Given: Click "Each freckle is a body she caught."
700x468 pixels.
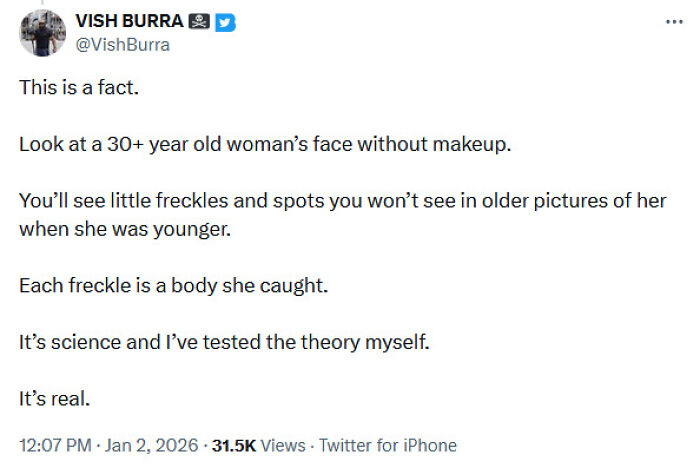Looking at the screenshot, I should (173, 285).
